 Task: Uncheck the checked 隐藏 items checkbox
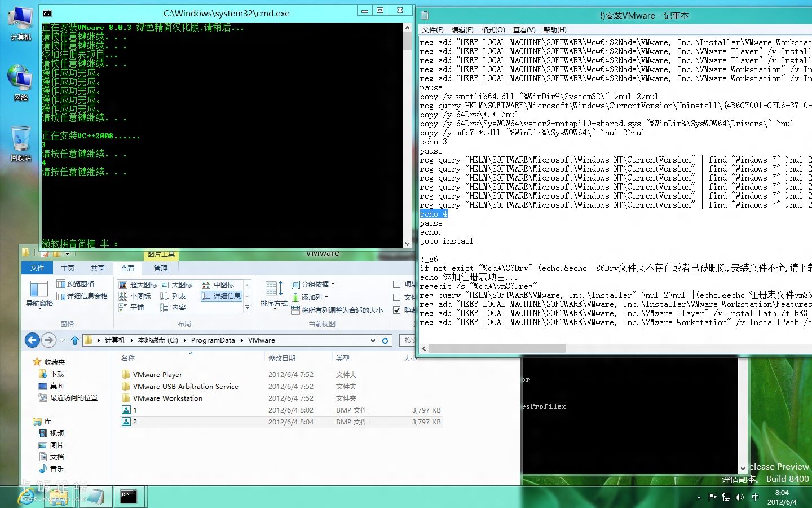point(396,310)
